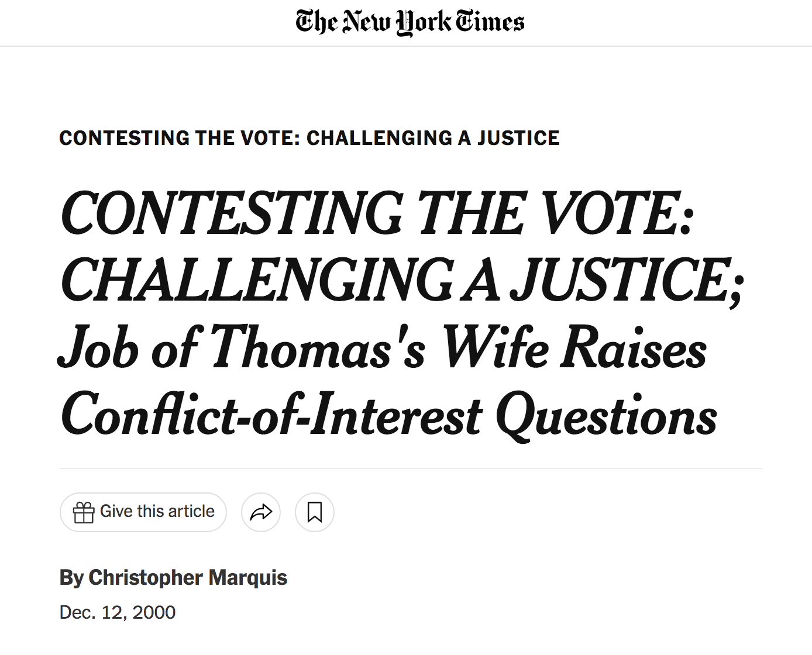The image size is (812, 655).
Task: Open author Christopher Marquis's page
Action: point(188,578)
